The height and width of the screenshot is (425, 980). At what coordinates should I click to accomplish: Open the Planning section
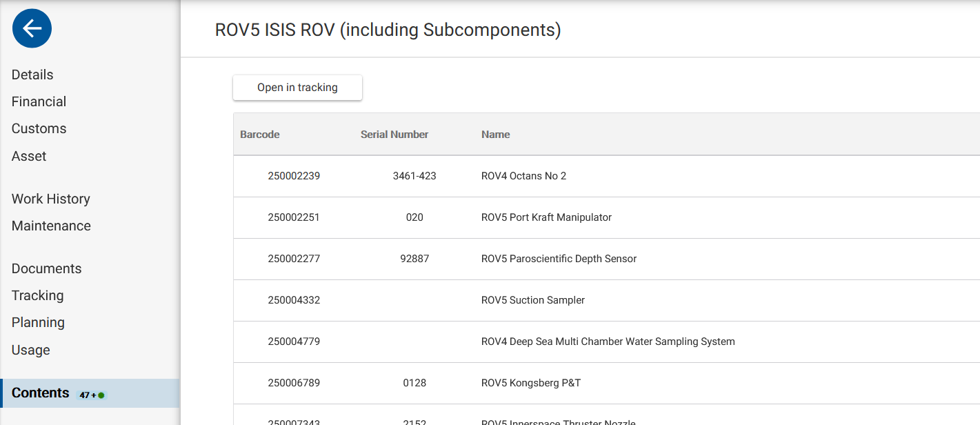pyautogui.click(x=38, y=322)
